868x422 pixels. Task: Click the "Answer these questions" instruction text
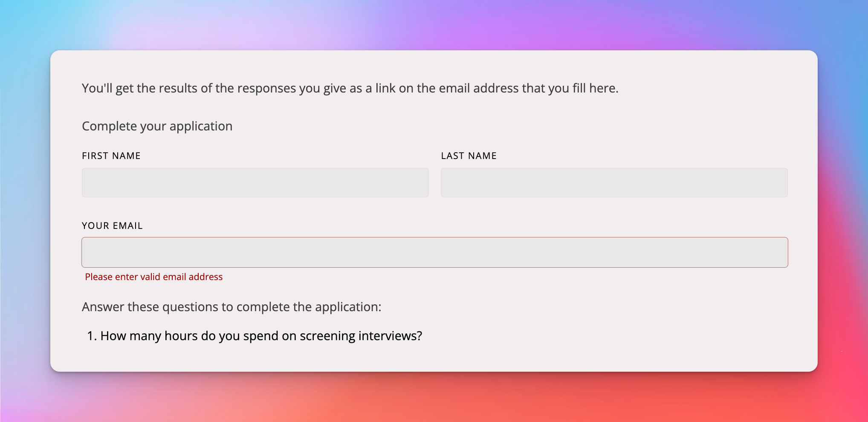(x=231, y=307)
